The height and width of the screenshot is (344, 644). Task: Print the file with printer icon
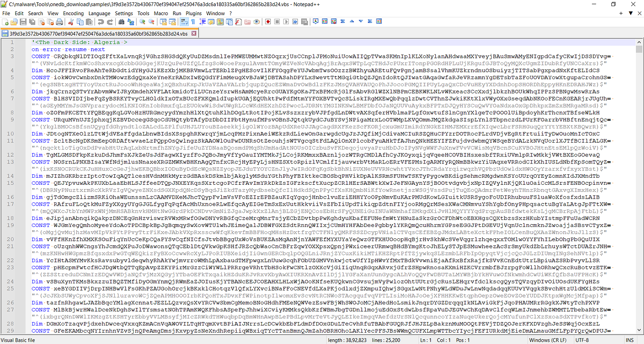click(x=59, y=22)
